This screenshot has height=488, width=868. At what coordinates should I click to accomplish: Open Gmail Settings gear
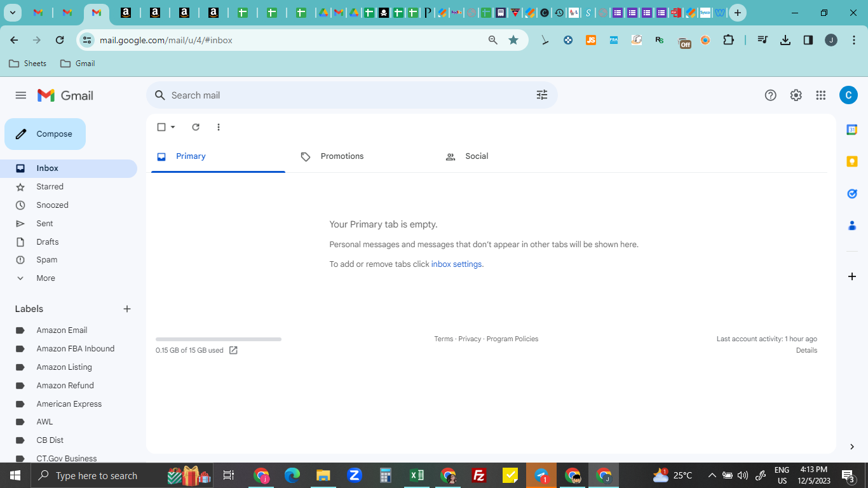pos(796,95)
